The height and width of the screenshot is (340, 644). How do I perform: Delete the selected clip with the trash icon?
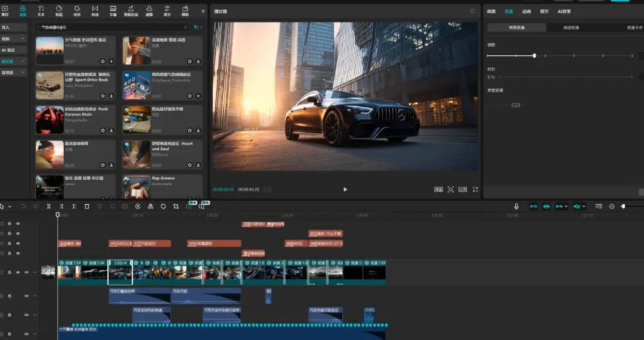coord(86,206)
